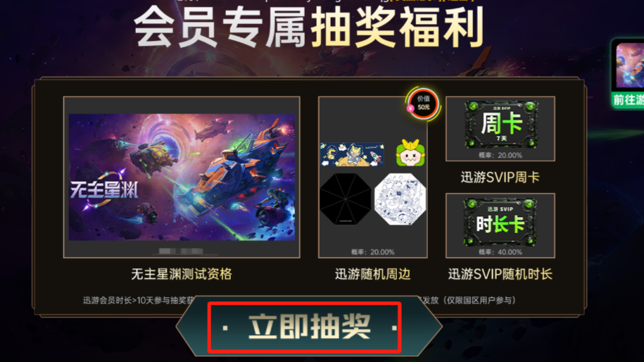Click 概率 20.00% below the 周卡 card
The width and height of the screenshot is (644, 362).
(x=500, y=156)
